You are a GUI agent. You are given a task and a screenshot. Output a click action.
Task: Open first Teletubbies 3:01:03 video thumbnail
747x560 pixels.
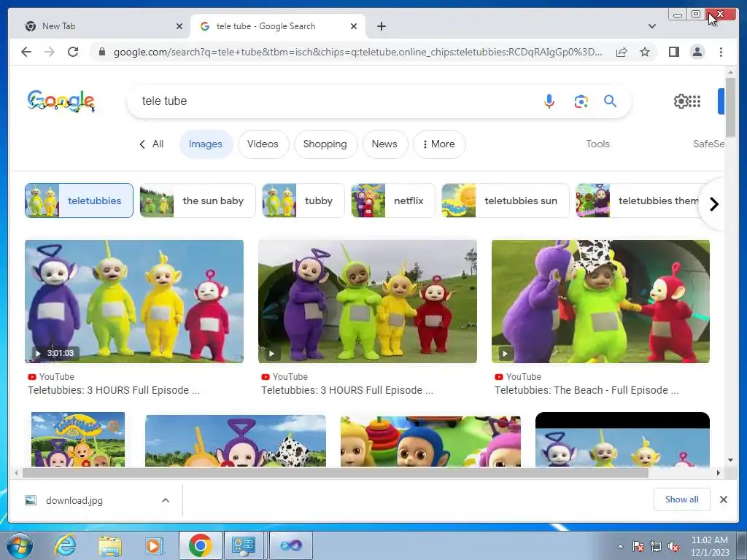pos(134,301)
